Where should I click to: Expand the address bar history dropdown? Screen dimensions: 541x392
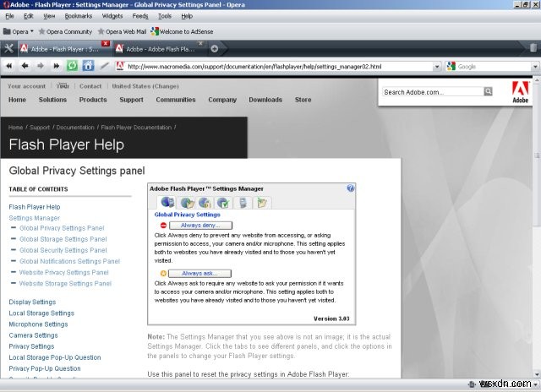[437, 66]
